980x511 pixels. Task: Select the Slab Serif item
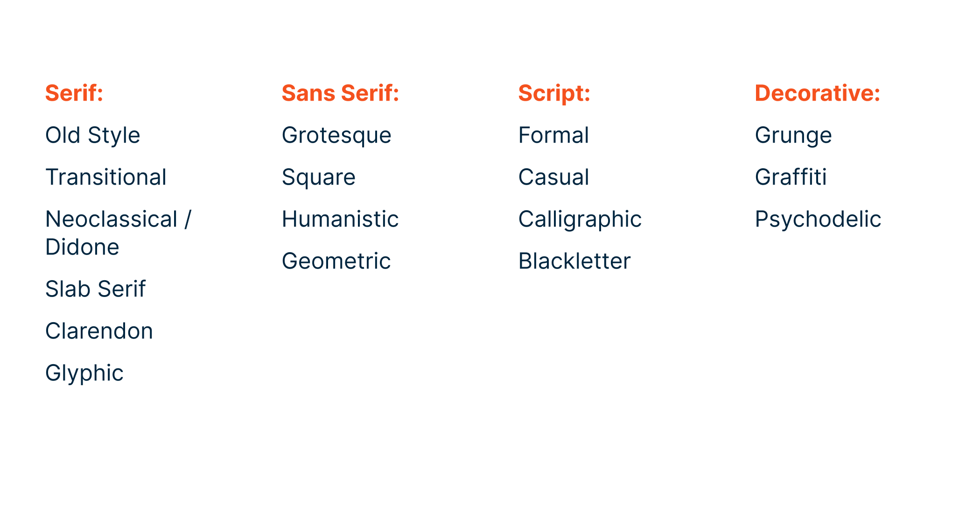(x=95, y=289)
